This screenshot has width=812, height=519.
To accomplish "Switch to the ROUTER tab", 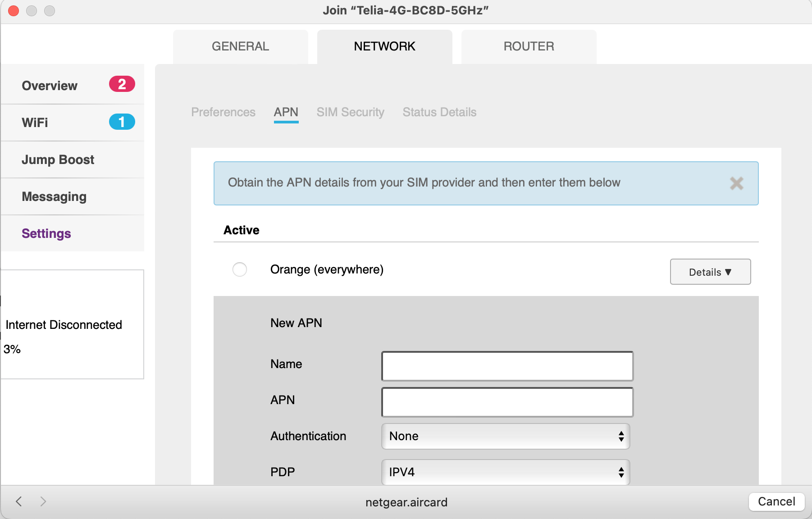I will [x=529, y=46].
